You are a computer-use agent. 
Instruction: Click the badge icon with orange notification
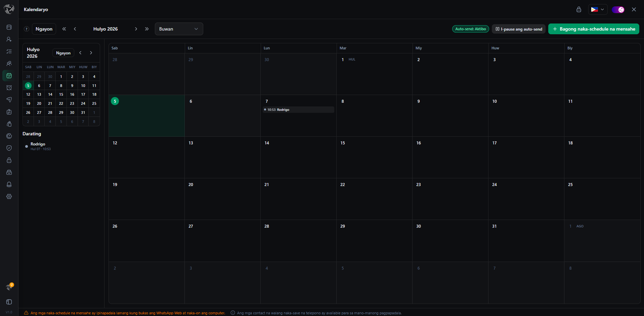coord(10,286)
